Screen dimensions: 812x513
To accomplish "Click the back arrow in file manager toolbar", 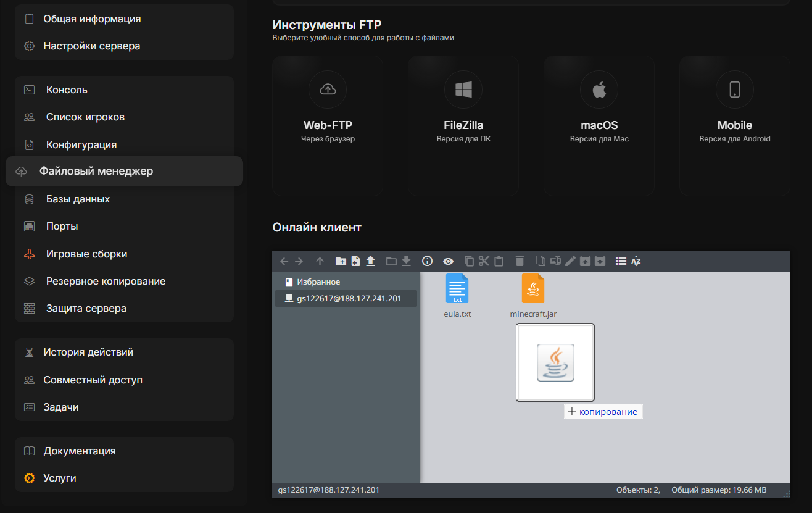I will coord(284,261).
